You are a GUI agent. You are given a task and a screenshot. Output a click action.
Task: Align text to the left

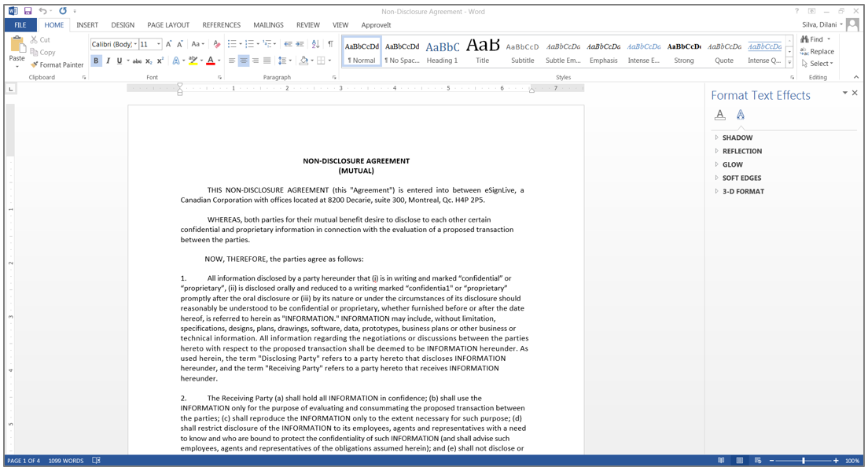pos(232,61)
